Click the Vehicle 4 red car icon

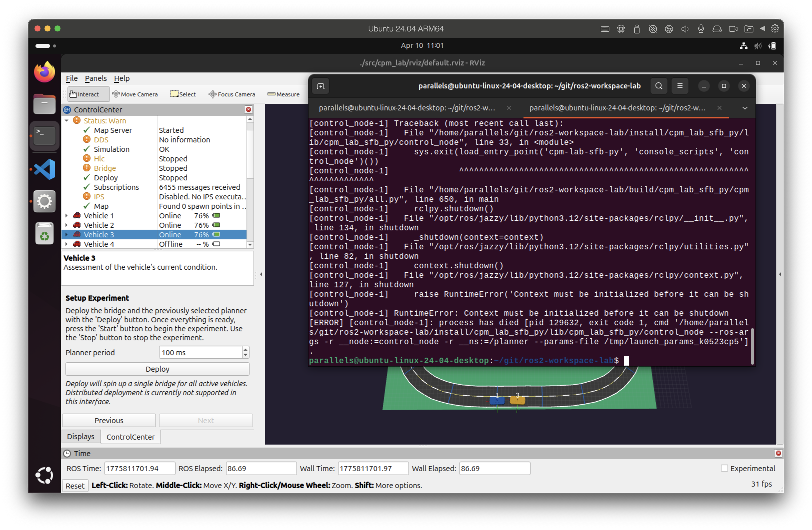pos(77,244)
